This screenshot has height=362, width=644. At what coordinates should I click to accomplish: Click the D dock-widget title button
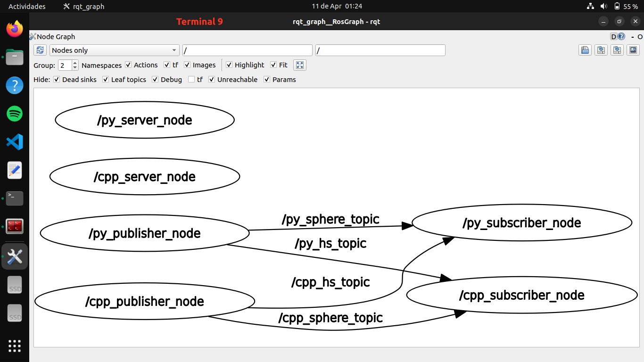pyautogui.click(x=614, y=37)
